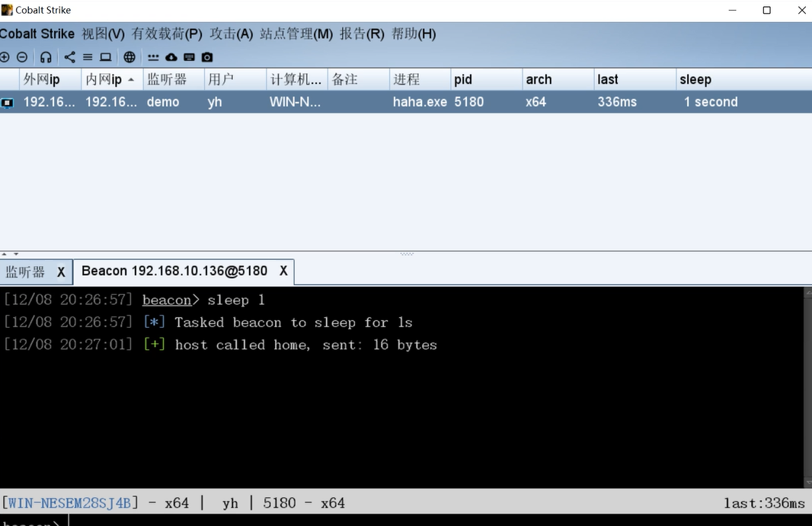Viewport: 812px width, 526px height.
Task: Show targets view with laptop icon
Action: click(x=106, y=57)
